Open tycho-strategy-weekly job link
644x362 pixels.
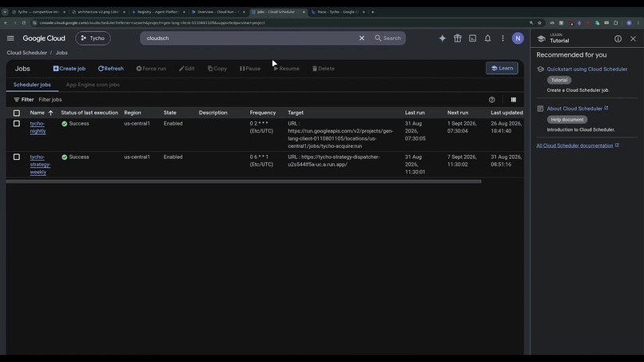click(40, 165)
